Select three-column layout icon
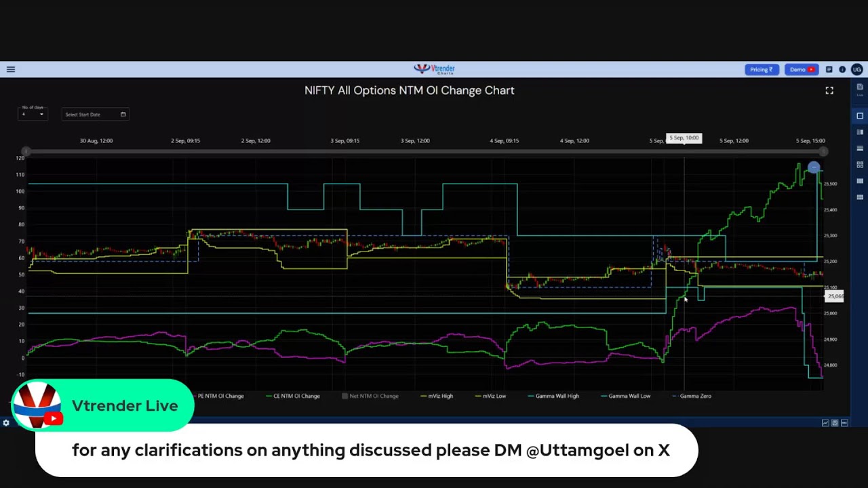 (860, 181)
